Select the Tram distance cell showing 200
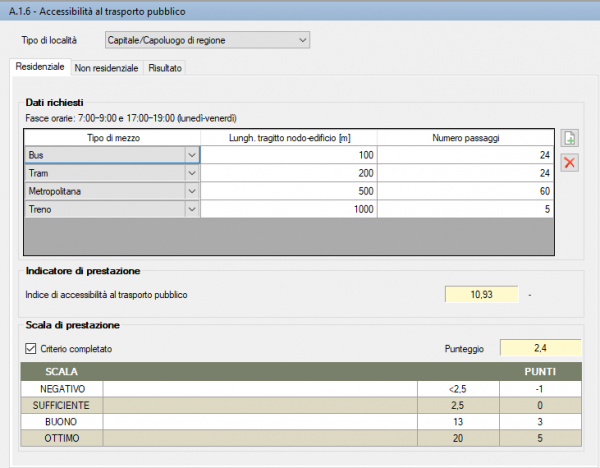The image size is (600, 468). 289,173
